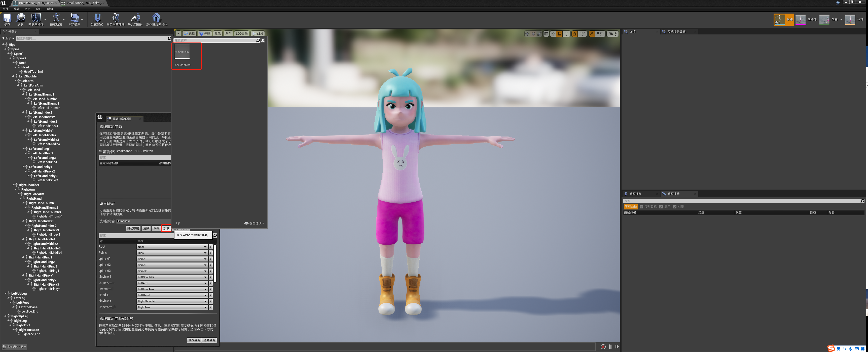This screenshot has height=352, width=868.
Task: Click the Modify Pose (修改姿势) button
Action: (194, 340)
